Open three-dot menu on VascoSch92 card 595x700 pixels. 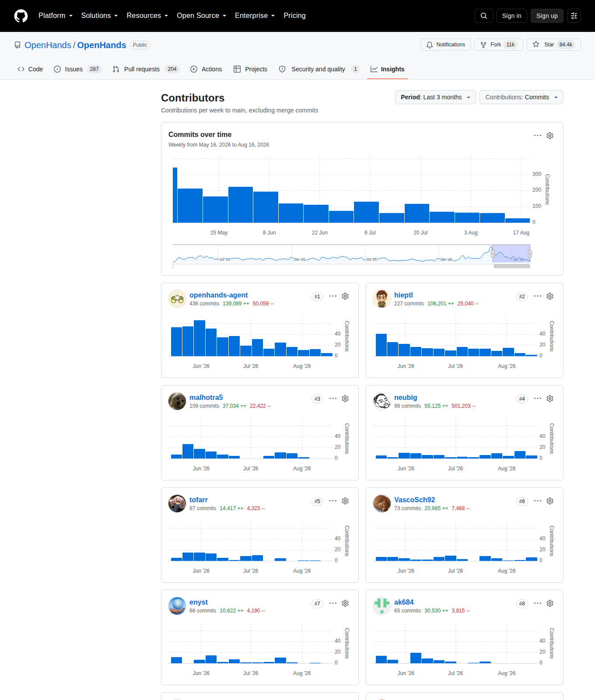(538, 501)
